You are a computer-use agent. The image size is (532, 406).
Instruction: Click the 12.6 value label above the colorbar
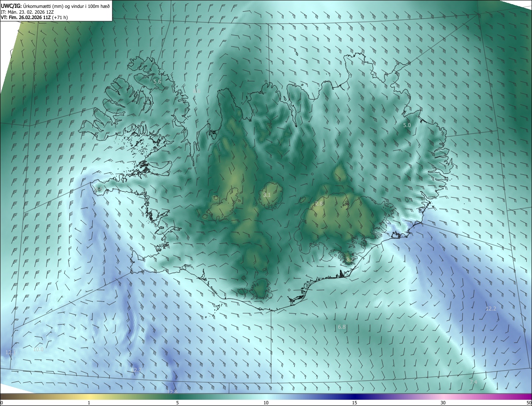pyautogui.click(x=172, y=392)
